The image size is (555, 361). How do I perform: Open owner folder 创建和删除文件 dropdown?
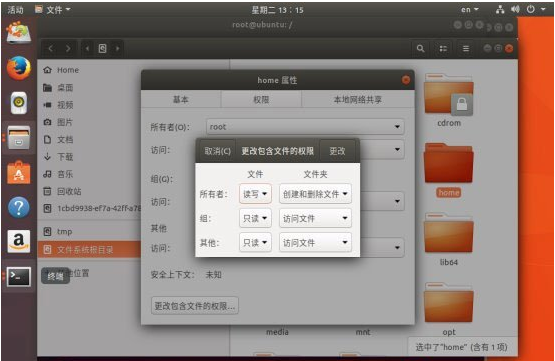[x=315, y=194]
